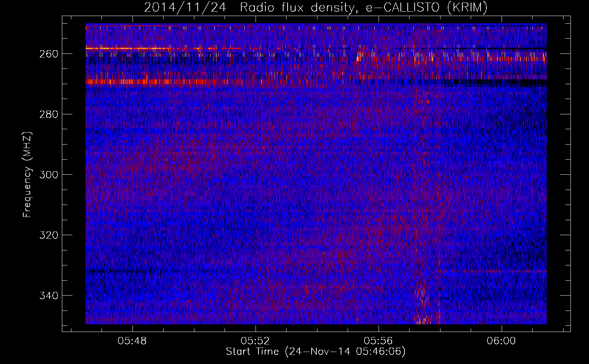
Task: Click the bright burst near 340 MHz
Action: tap(422, 296)
